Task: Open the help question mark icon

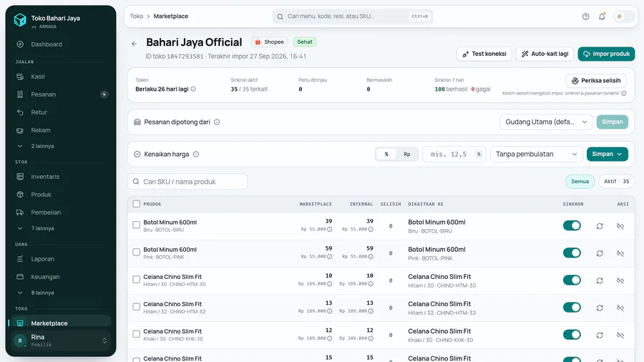Action: coord(585,16)
